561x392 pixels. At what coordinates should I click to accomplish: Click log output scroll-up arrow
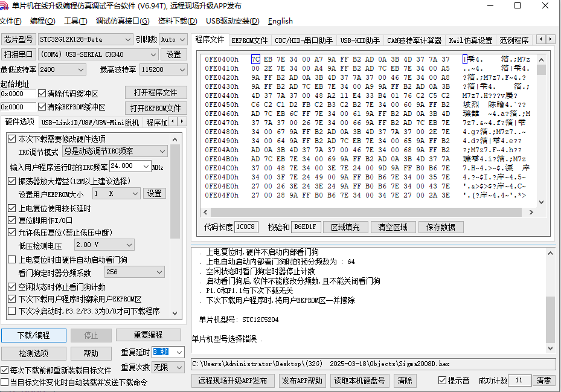coord(550,253)
